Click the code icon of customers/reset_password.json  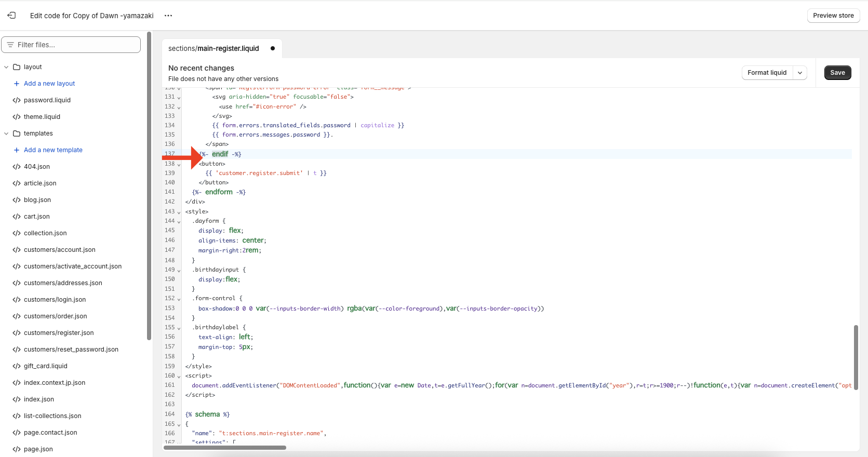17,350
